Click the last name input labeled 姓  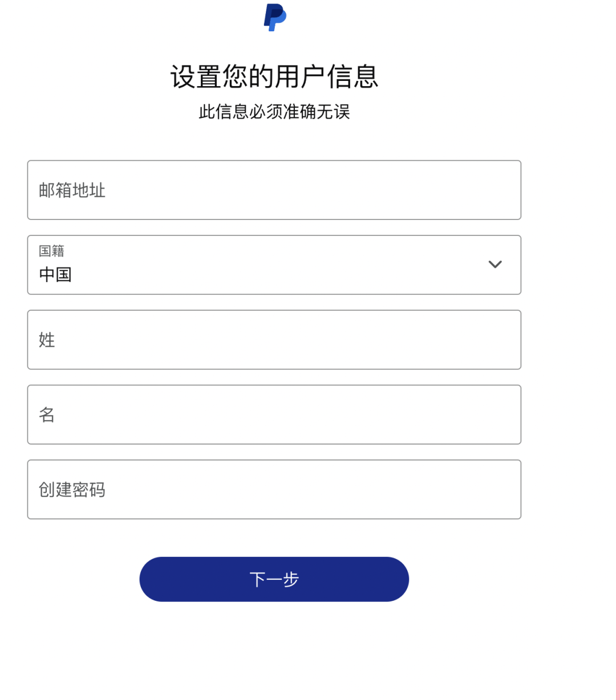coord(274,340)
